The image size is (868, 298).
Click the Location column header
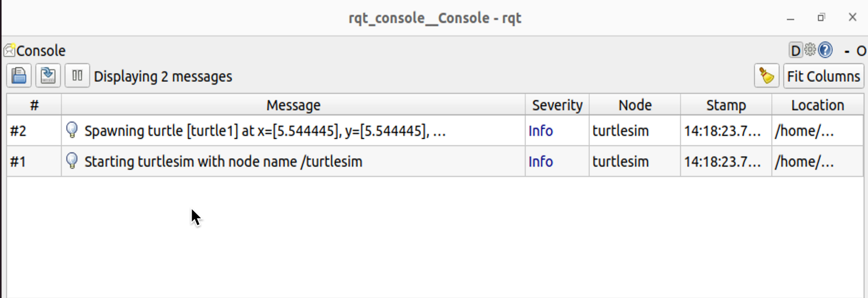click(x=817, y=105)
